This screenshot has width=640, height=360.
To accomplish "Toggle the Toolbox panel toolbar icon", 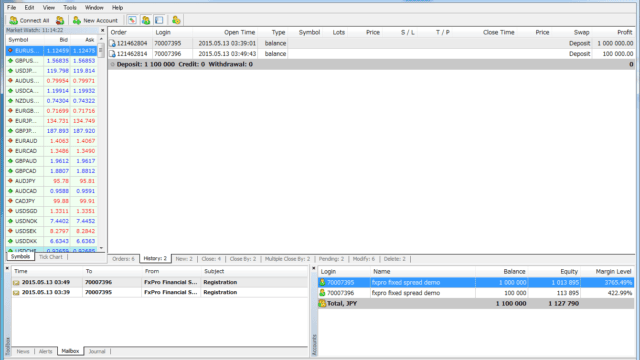I will coord(159,20).
